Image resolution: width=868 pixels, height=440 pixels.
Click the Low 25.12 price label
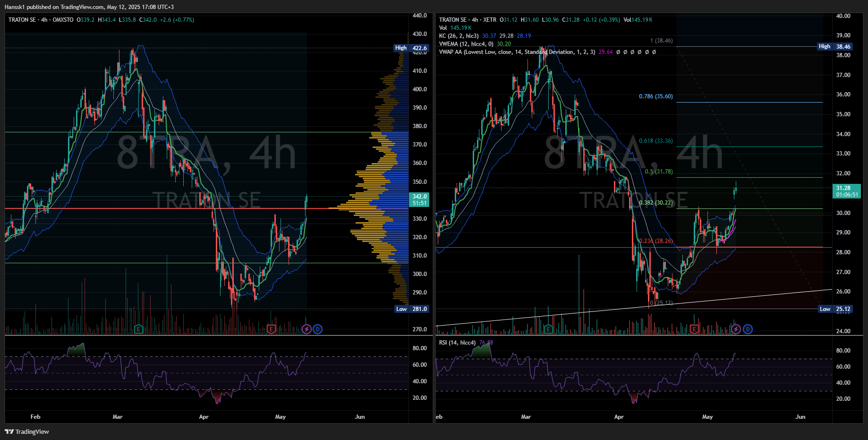[x=834, y=309]
